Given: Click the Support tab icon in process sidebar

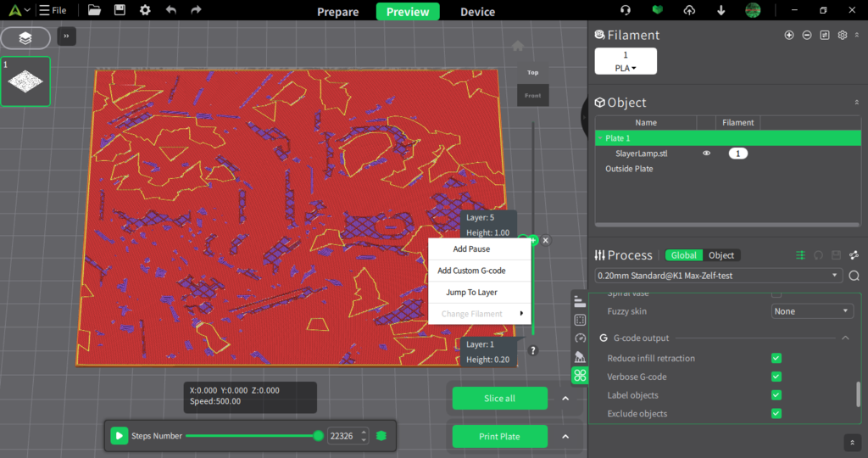Looking at the screenshot, I should pyautogui.click(x=580, y=356).
